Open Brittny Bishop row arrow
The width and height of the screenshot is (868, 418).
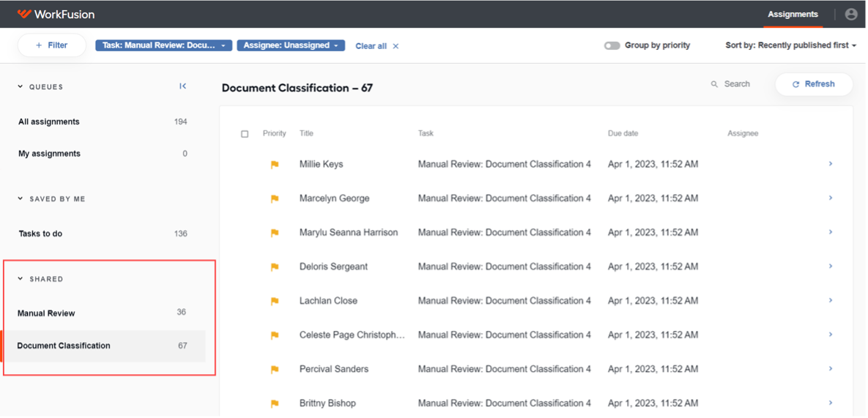(831, 403)
